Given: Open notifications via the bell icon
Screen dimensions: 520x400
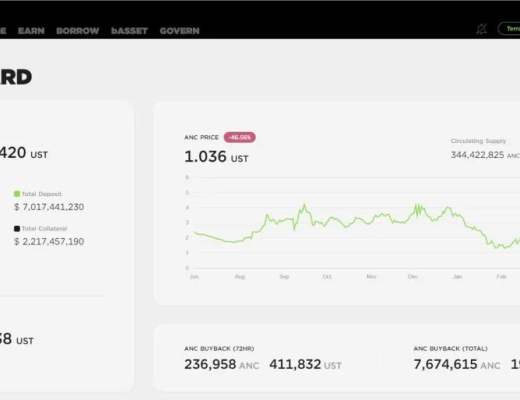Looking at the screenshot, I should (481, 29).
